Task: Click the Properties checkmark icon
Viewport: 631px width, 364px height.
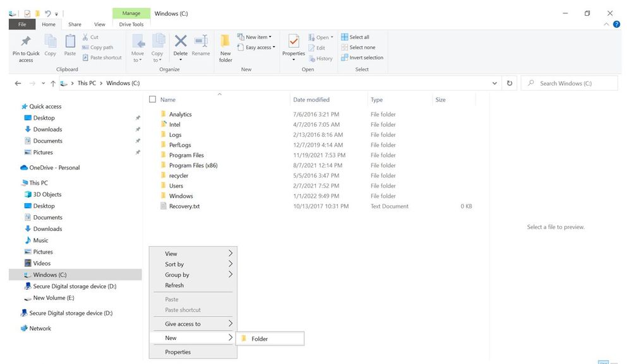Action: pyautogui.click(x=294, y=41)
